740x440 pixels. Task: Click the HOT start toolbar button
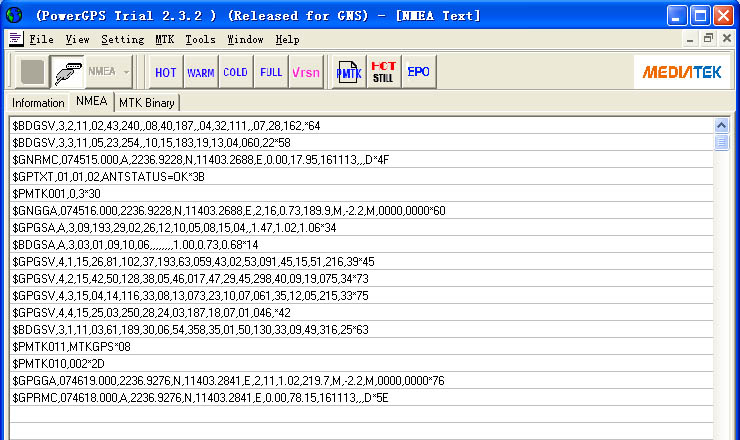[x=166, y=72]
